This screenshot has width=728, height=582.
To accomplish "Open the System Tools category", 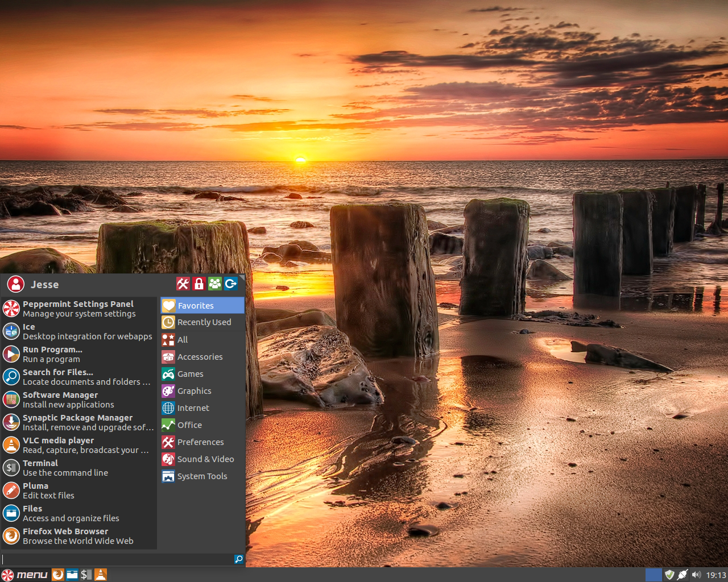I will coord(202,476).
